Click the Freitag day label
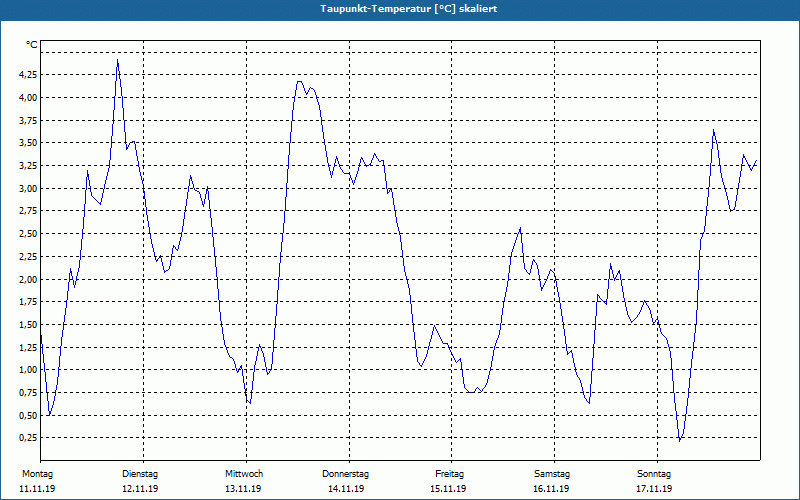Screen dimensions: 800x500 pos(449,474)
